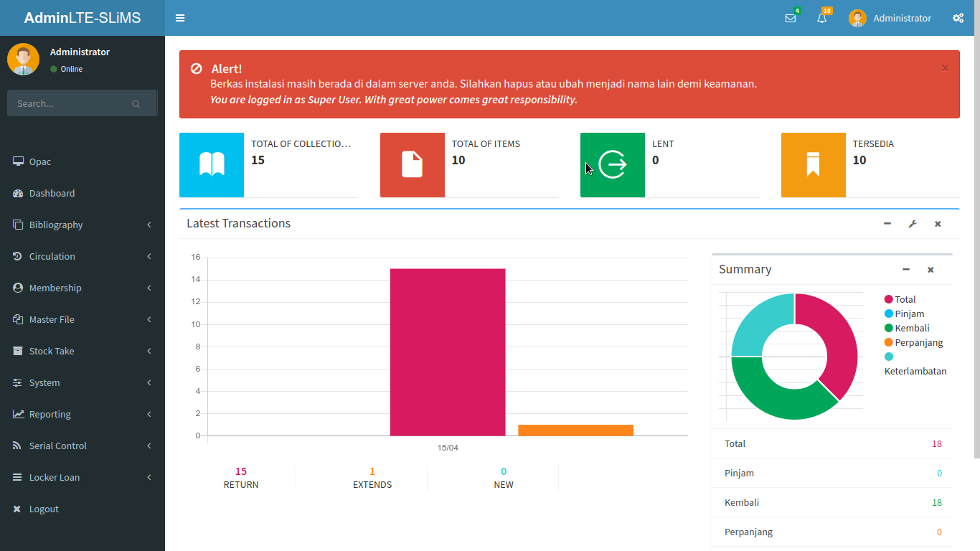980x551 pixels.
Task: Expand the Bibliography menu chevron
Action: tap(149, 225)
